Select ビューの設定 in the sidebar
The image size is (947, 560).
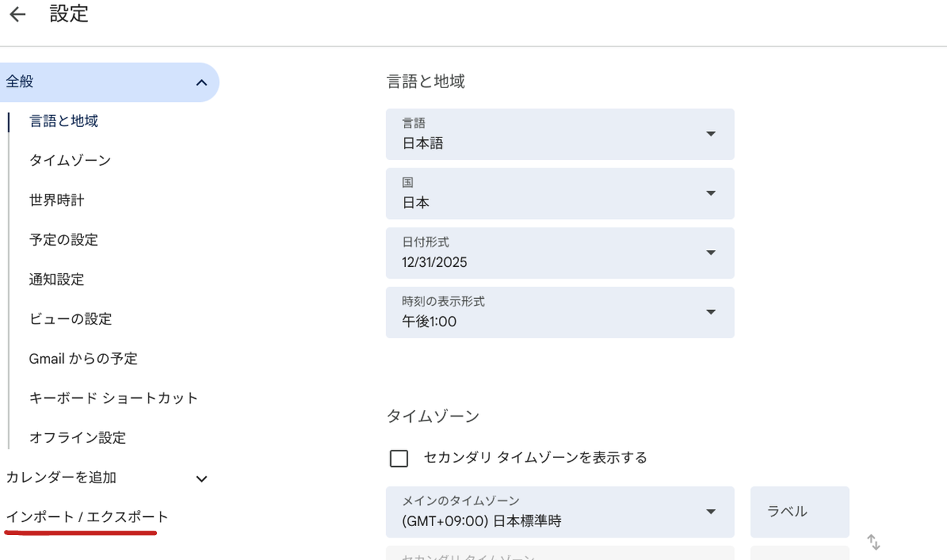(71, 319)
